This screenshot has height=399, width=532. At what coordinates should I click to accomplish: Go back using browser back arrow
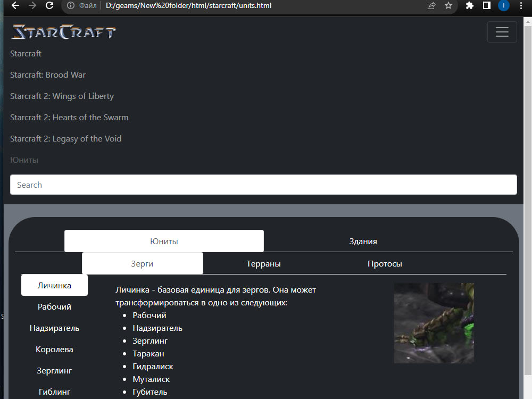pos(15,5)
